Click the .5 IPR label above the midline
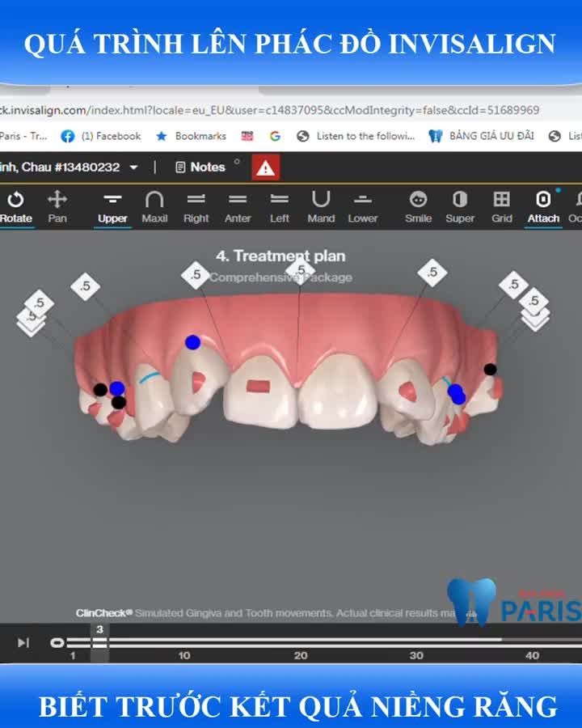 coord(300,270)
